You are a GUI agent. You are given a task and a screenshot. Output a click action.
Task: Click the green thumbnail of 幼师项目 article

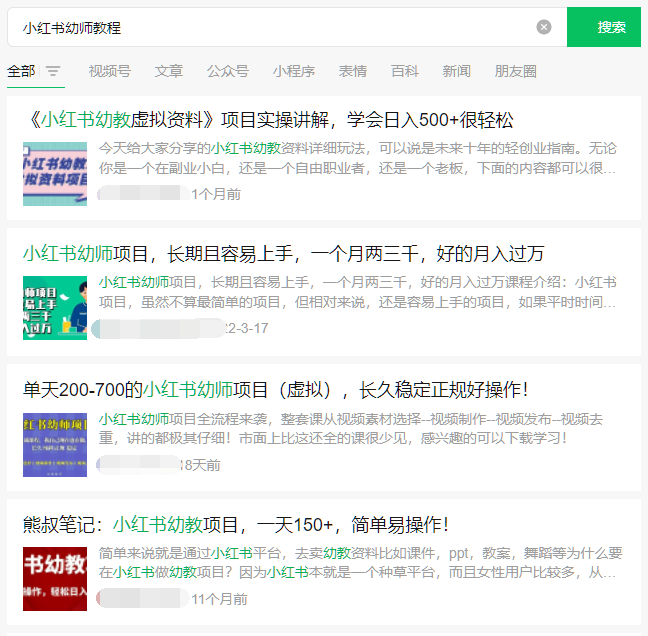pyautogui.click(x=55, y=308)
